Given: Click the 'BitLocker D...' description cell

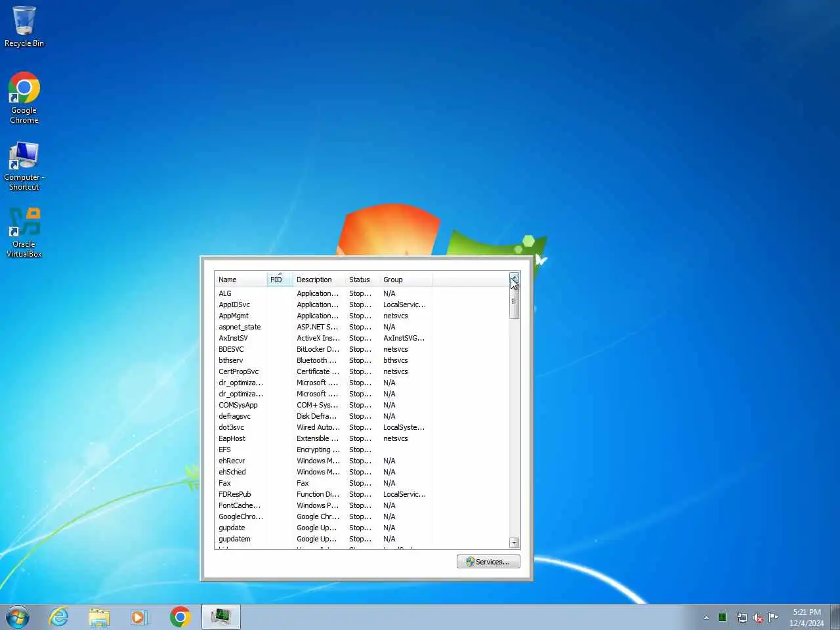Looking at the screenshot, I should point(318,349).
